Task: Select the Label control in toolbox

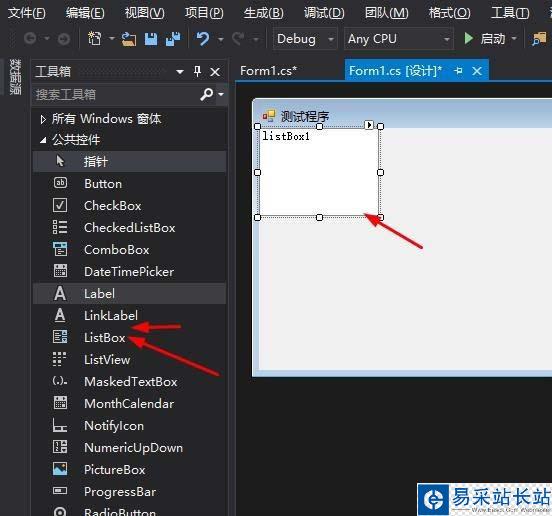Action: pyautogui.click(x=130, y=294)
